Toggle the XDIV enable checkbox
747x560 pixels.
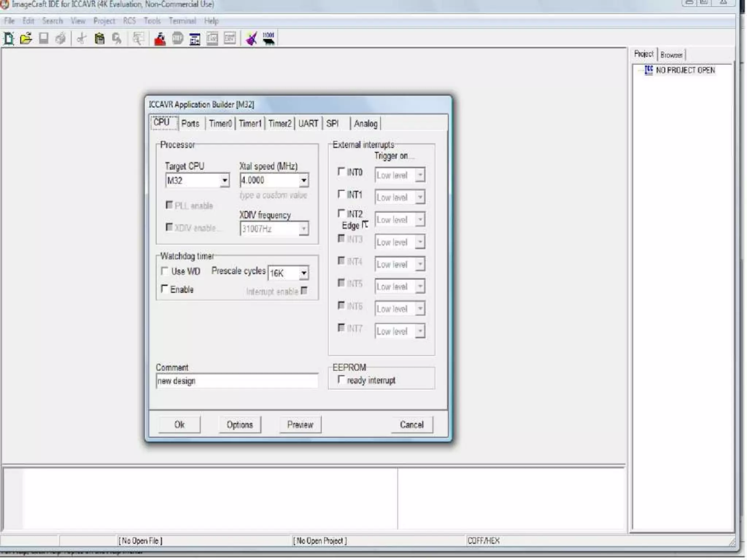pos(169,227)
